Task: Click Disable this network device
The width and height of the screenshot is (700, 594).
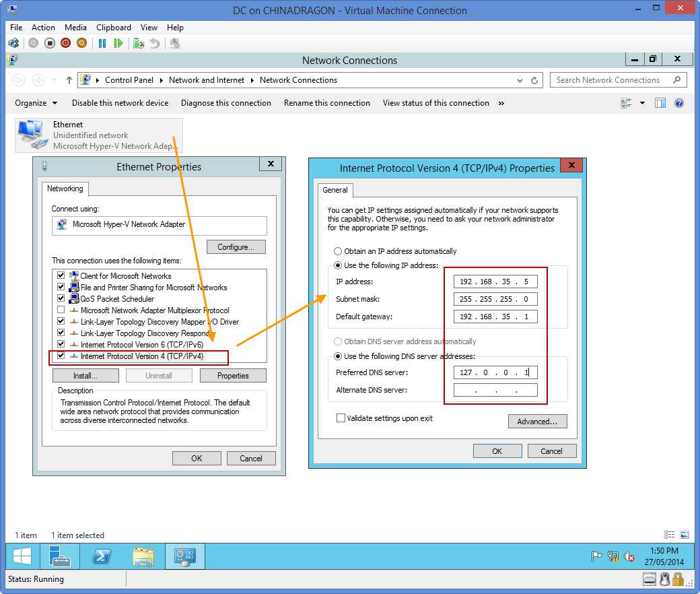Action: (x=120, y=103)
